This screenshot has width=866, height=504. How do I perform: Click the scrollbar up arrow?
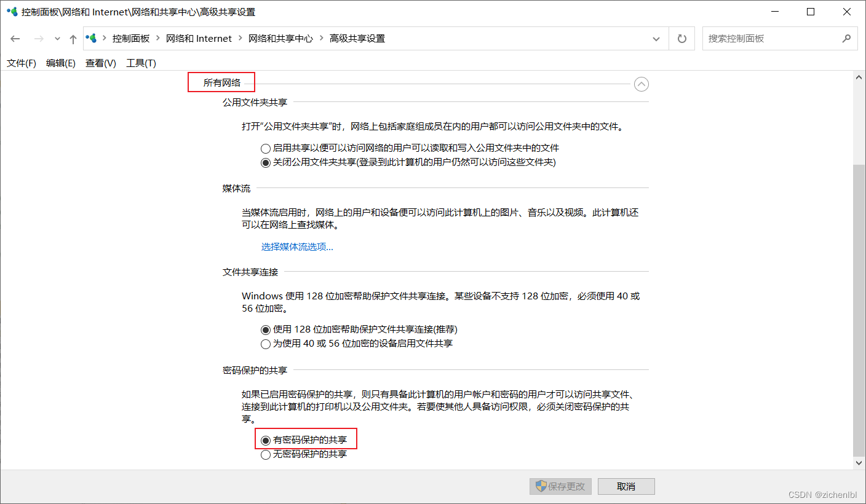pyautogui.click(x=859, y=77)
